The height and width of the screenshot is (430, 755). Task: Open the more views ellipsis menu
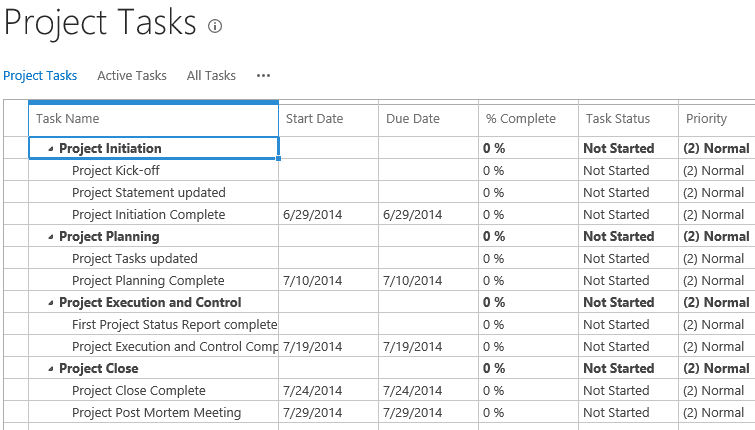[x=263, y=76]
